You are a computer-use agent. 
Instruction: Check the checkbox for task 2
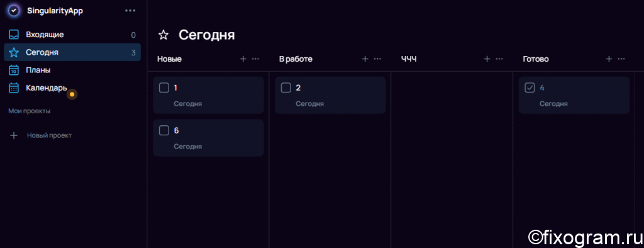(286, 87)
